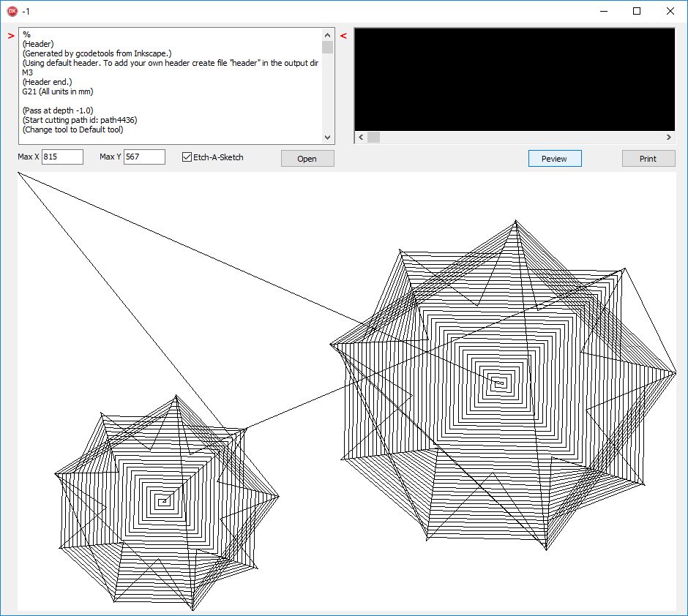Place the cursor on the G21 line in the G-code

click(x=59, y=91)
